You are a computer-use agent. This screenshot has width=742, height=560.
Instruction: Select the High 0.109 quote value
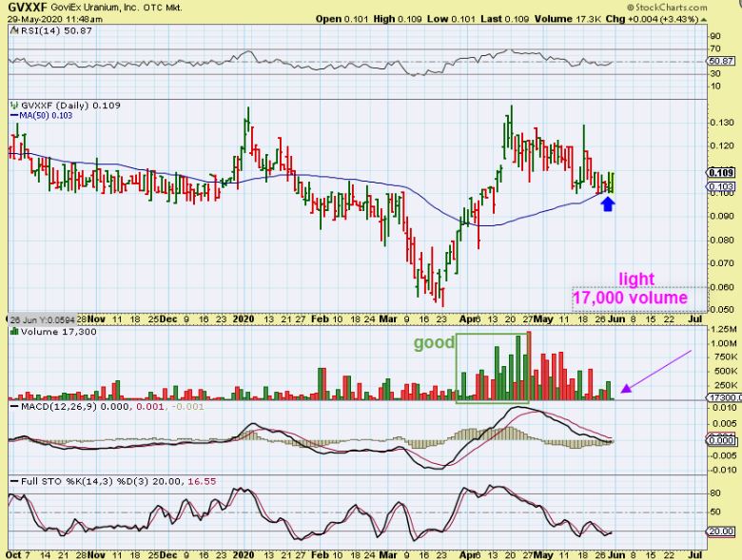tap(397, 19)
